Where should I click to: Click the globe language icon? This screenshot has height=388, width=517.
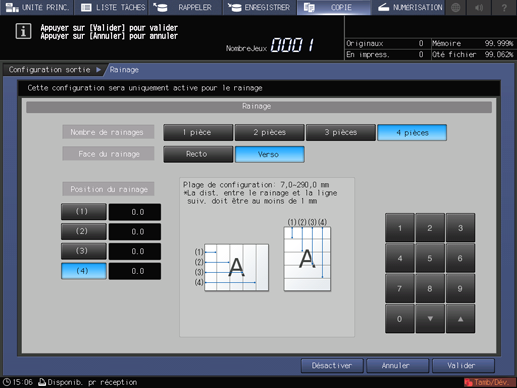[456, 7]
